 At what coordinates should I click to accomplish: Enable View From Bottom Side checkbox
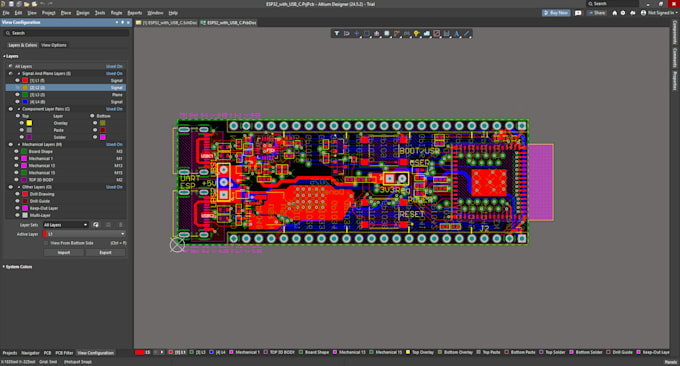pos(46,243)
